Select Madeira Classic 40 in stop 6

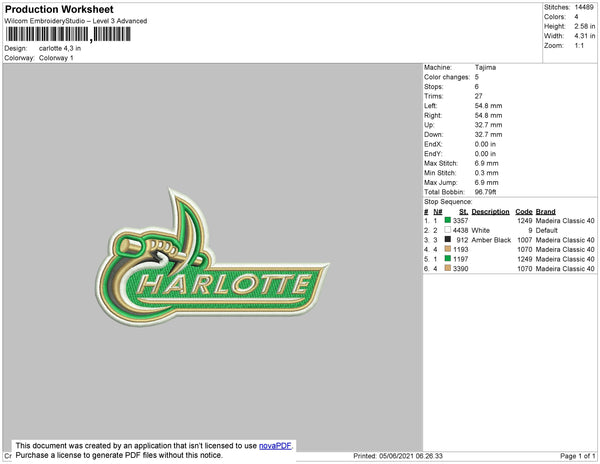pos(565,269)
